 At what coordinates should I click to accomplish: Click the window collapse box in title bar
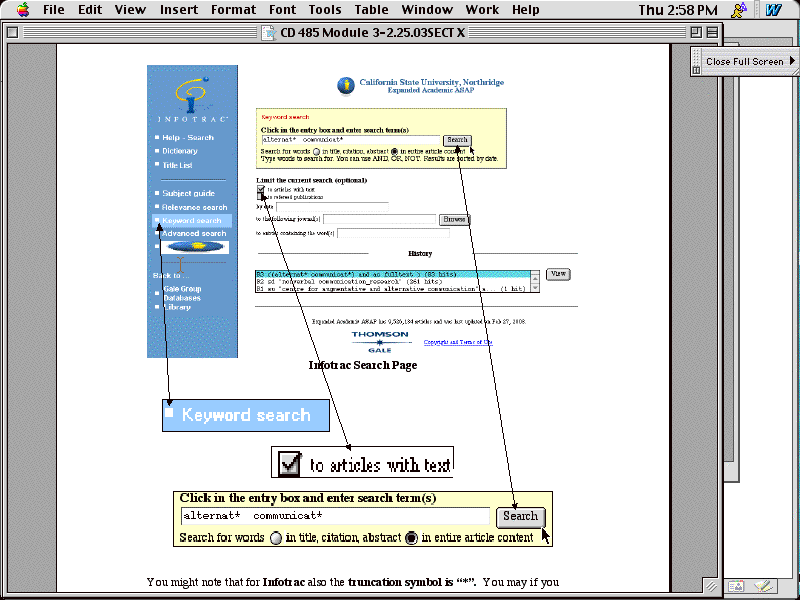(712, 32)
